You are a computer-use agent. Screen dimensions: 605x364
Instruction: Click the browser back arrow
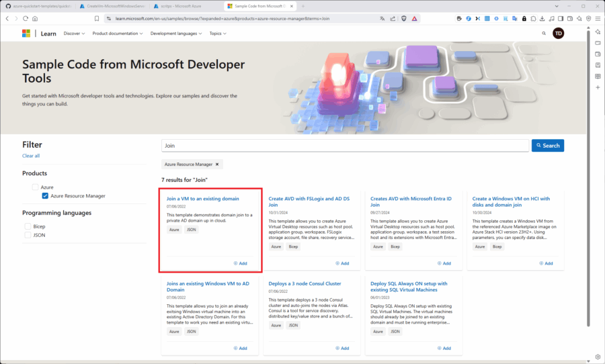(7, 19)
